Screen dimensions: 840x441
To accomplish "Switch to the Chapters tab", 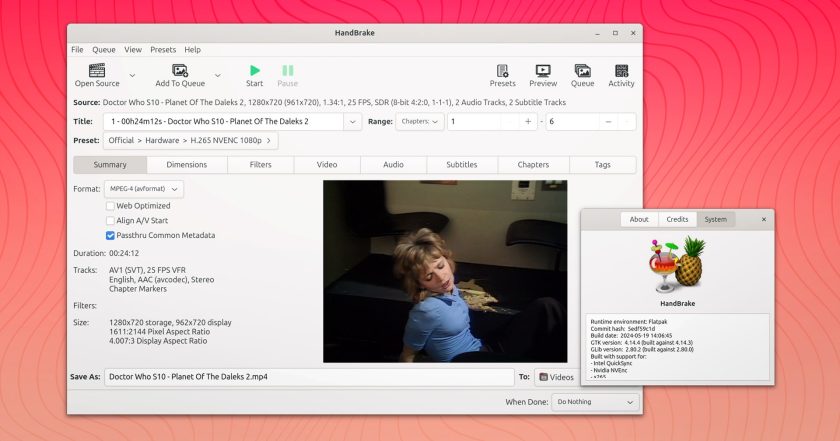I will coord(533,165).
